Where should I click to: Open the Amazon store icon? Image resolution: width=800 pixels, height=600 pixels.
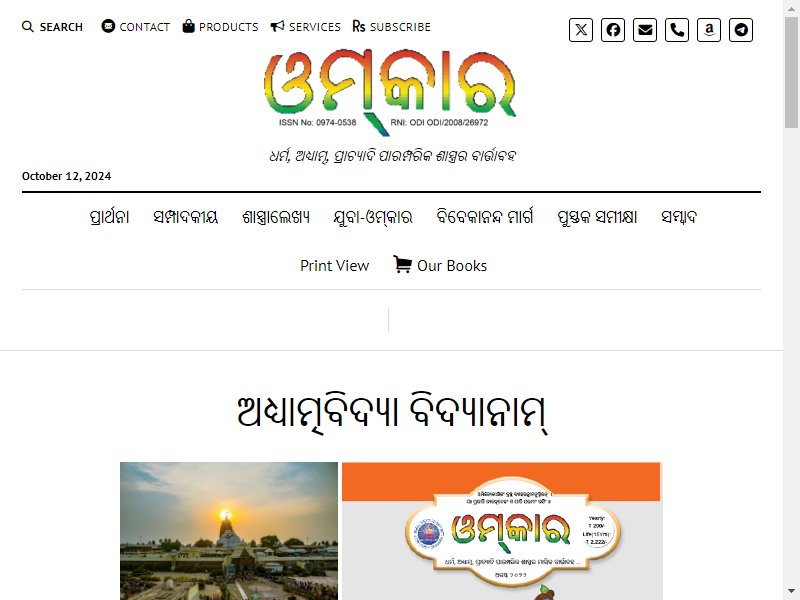(709, 30)
